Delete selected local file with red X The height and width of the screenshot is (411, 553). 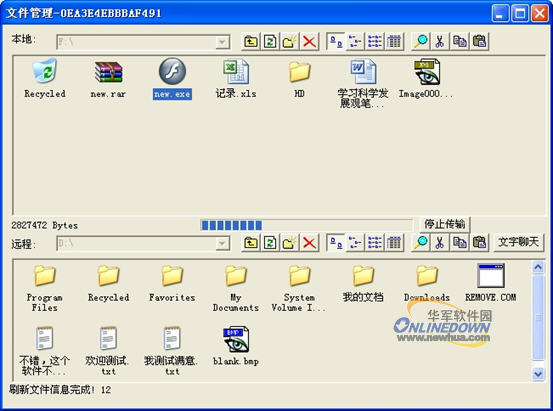(309, 42)
